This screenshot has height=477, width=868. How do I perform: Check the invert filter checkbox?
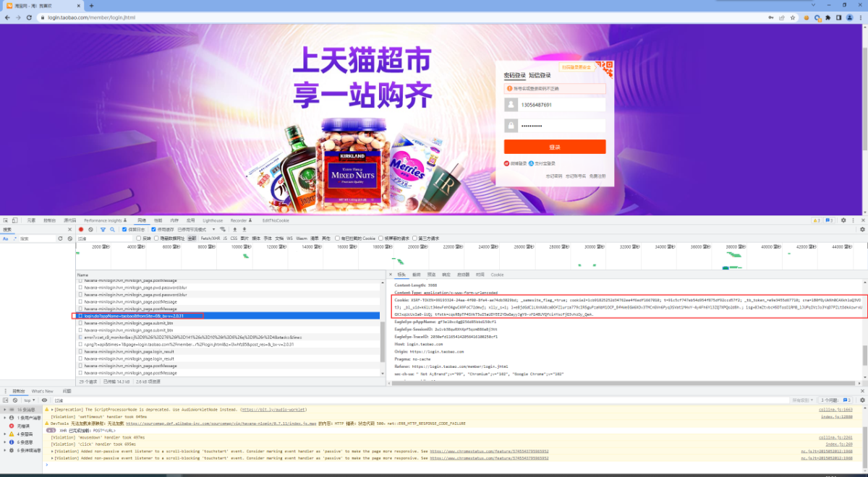pyautogui.click(x=139, y=239)
